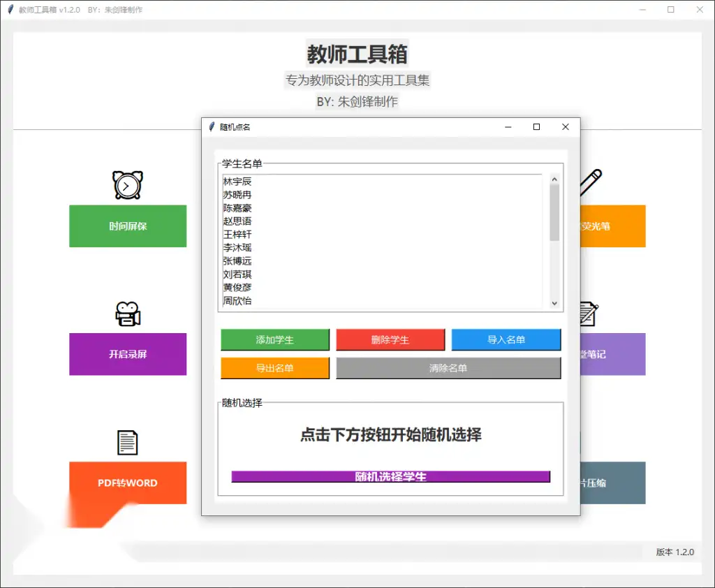Click the video recorder icon above 开启录屏
715x588 pixels.
[128, 314]
